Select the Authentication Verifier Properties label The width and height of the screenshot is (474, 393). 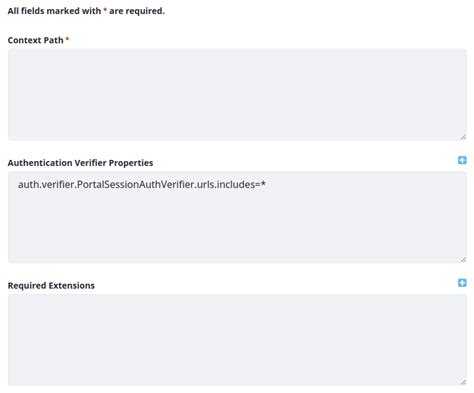80,163
